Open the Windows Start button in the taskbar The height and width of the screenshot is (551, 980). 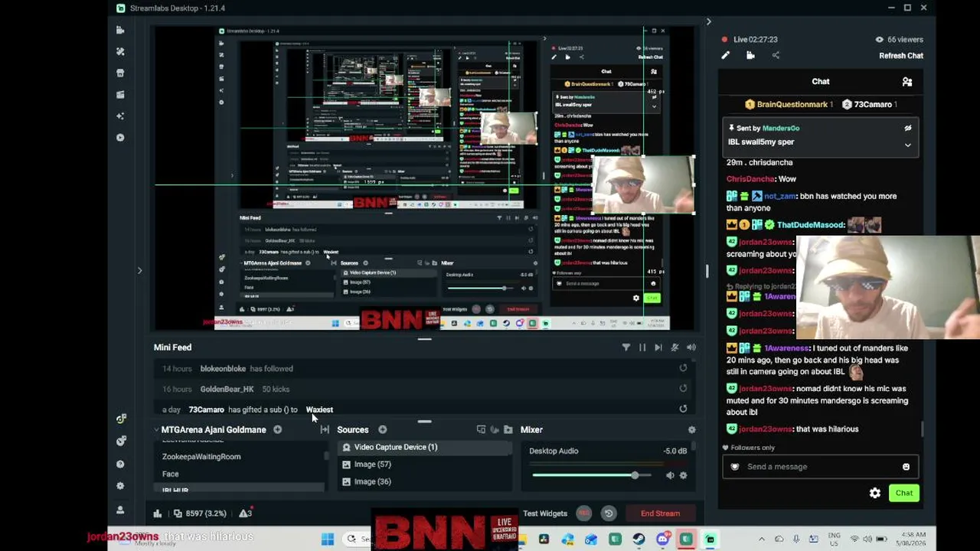coord(327,539)
